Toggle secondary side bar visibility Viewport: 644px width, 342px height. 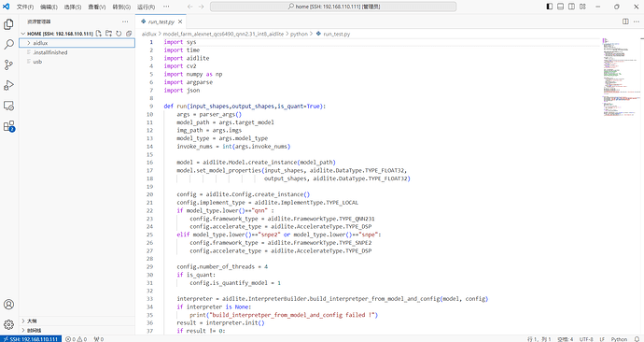[x=571, y=7]
